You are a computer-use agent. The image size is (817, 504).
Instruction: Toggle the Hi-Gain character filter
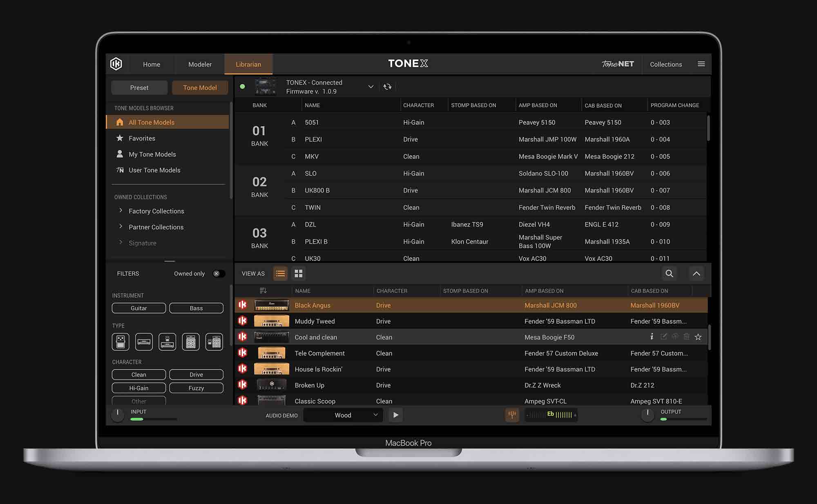click(x=139, y=388)
